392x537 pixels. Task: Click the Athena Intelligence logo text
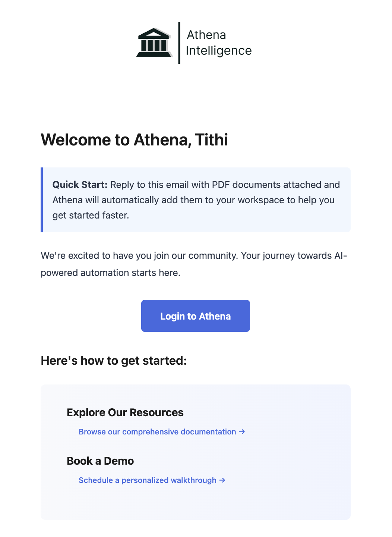click(x=219, y=43)
